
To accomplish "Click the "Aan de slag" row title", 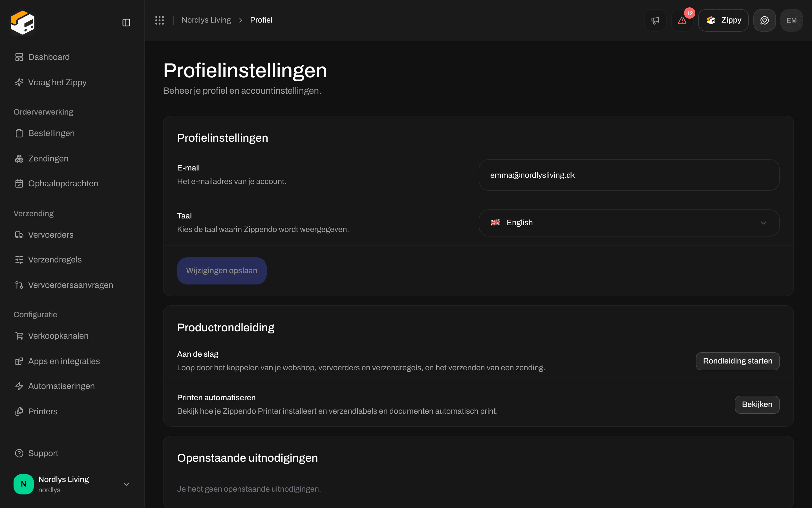I will pyautogui.click(x=198, y=354).
